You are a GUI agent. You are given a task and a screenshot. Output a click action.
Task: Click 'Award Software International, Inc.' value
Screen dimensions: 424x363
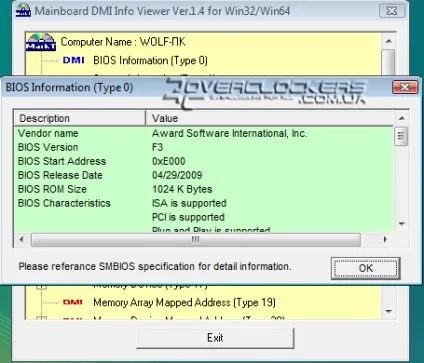pos(229,133)
